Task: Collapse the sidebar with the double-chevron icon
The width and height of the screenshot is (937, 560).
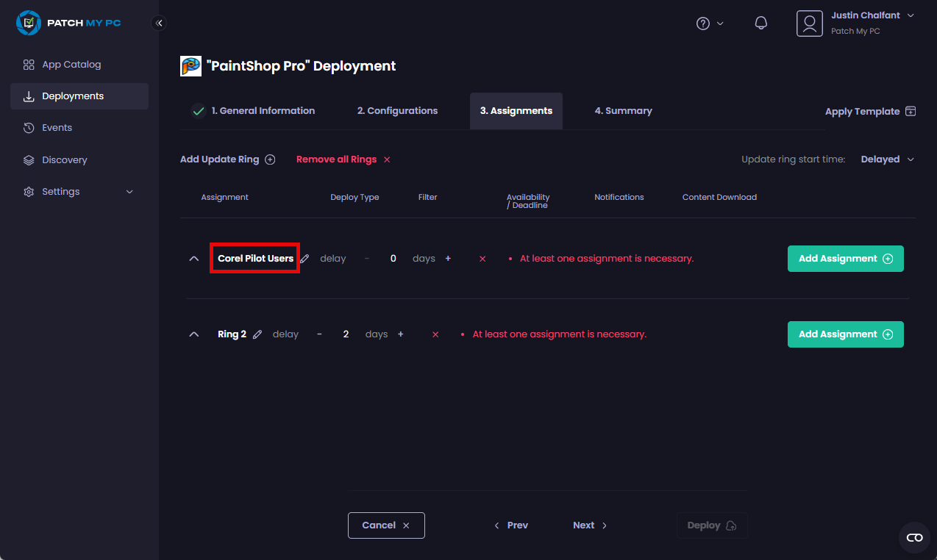Action: coord(159,23)
